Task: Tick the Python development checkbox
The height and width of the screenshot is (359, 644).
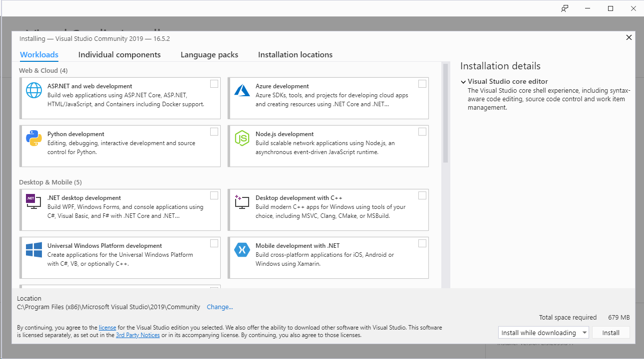Action: [214, 132]
